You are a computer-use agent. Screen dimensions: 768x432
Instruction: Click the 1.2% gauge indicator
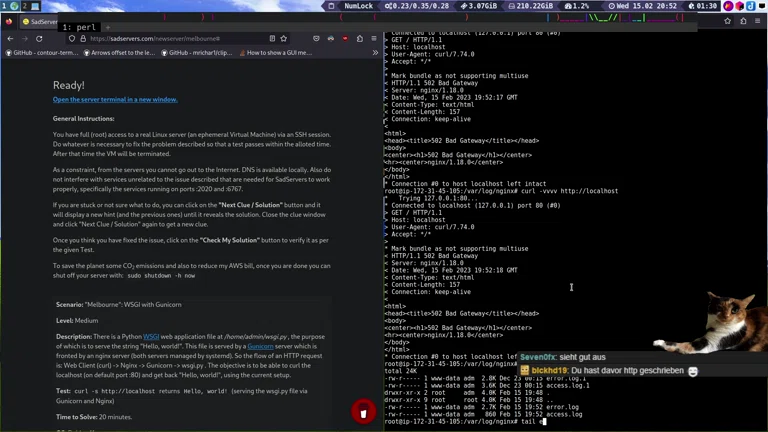(576, 6)
